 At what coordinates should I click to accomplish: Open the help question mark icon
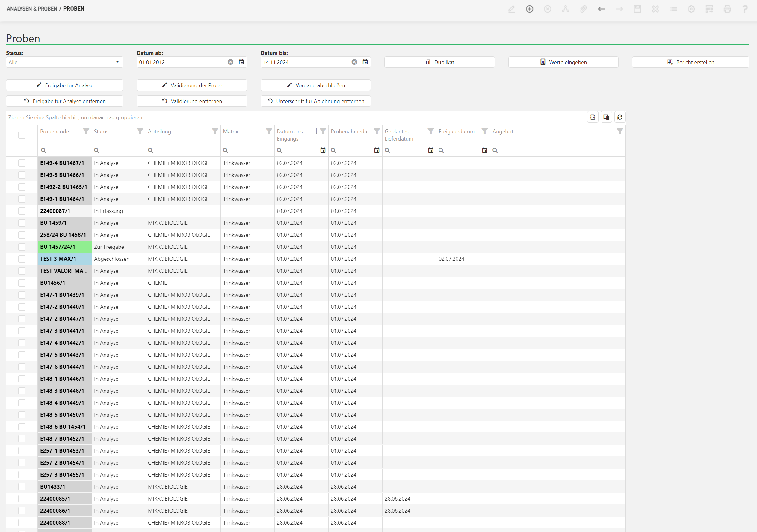(x=745, y=9)
